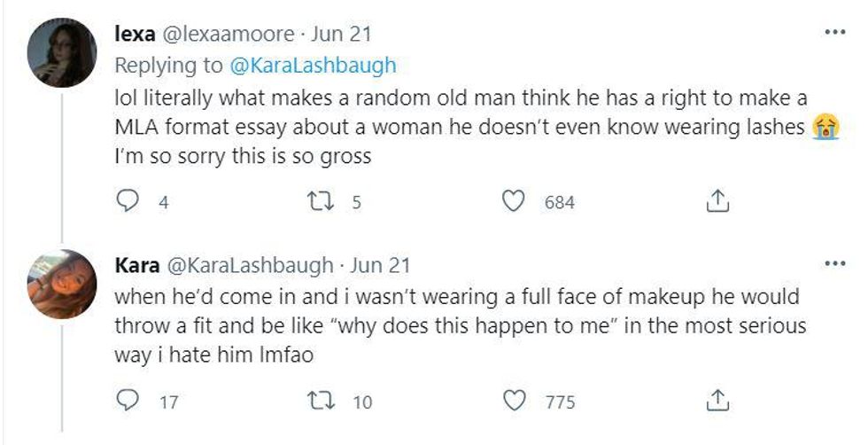Reply to Kara's tweet
This screenshot has height=445, width=868.
[x=129, y=402]
